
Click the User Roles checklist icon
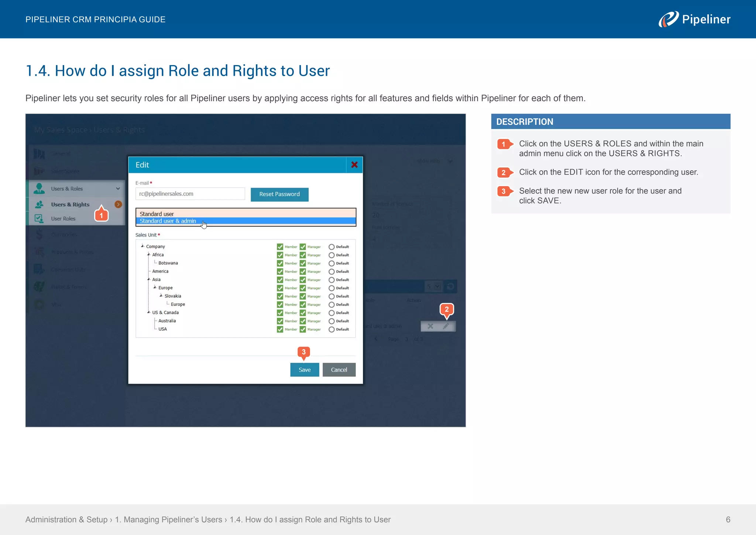click(39, 218)
